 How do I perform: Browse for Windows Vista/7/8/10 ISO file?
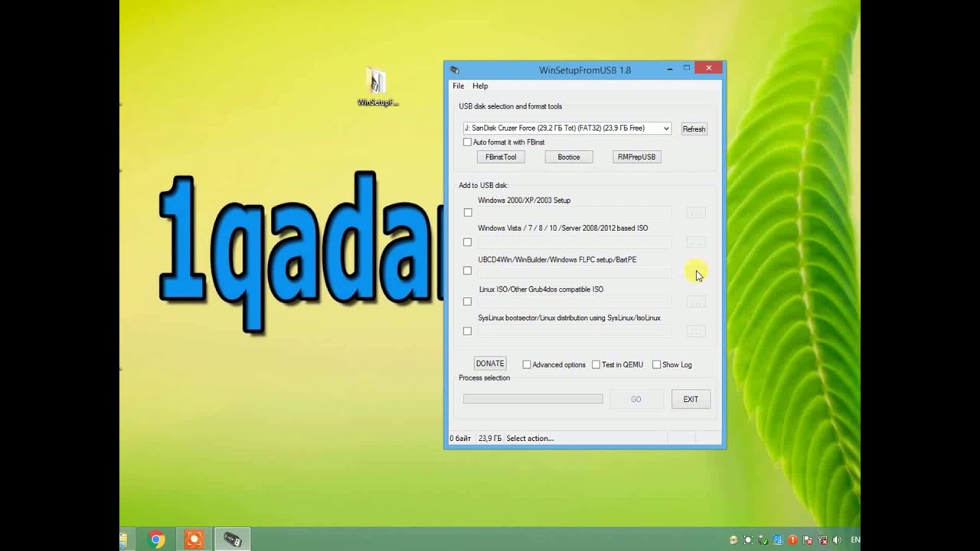(695, 243)
